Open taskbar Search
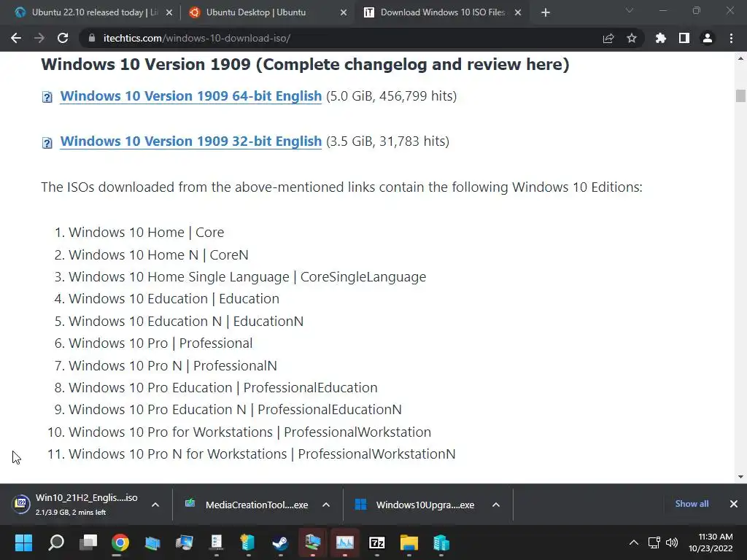747x560 pixels. [x=56, y=542]
